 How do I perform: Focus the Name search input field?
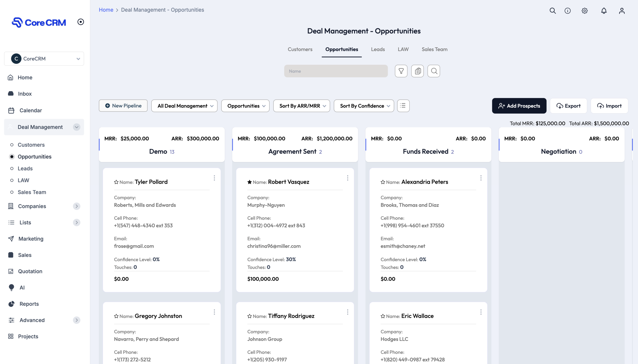coord(336,71)
